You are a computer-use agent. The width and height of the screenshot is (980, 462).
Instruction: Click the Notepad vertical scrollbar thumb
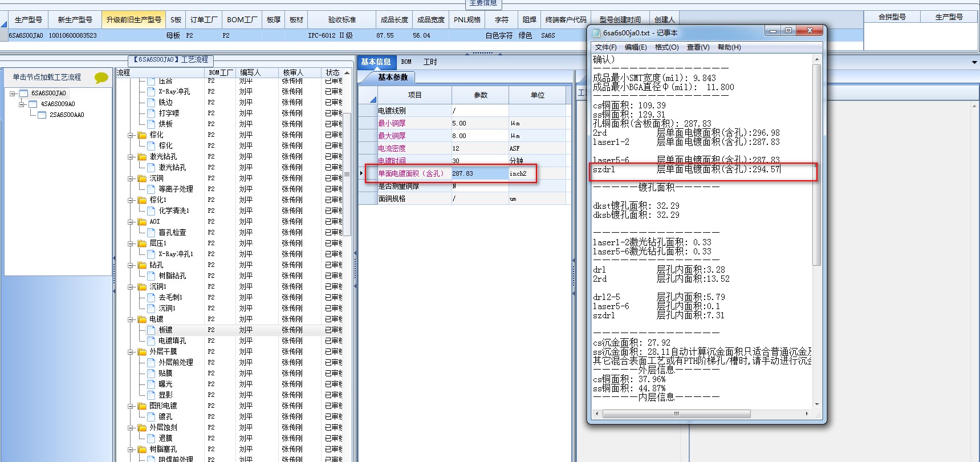coord(816,165)
